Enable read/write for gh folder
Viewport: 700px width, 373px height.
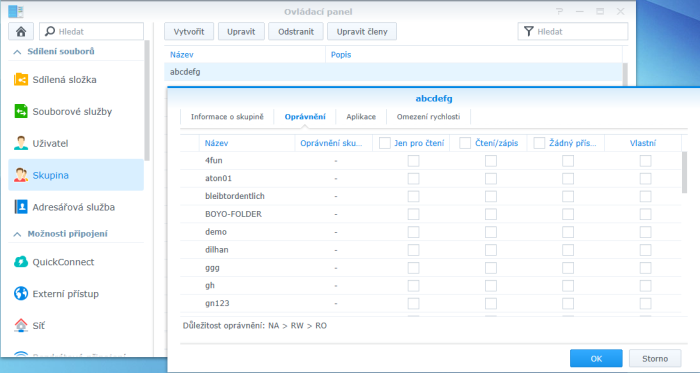[x=491, y=286]
